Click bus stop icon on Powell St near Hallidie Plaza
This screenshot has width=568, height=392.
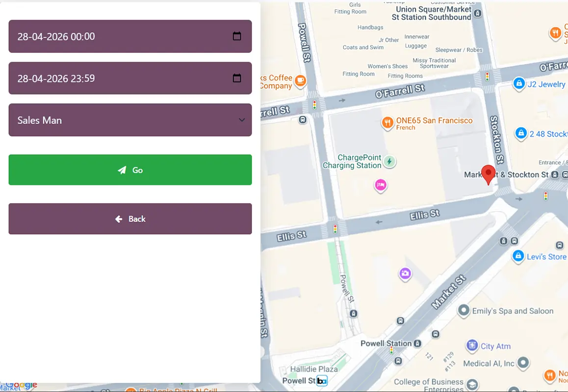point(354,314)
